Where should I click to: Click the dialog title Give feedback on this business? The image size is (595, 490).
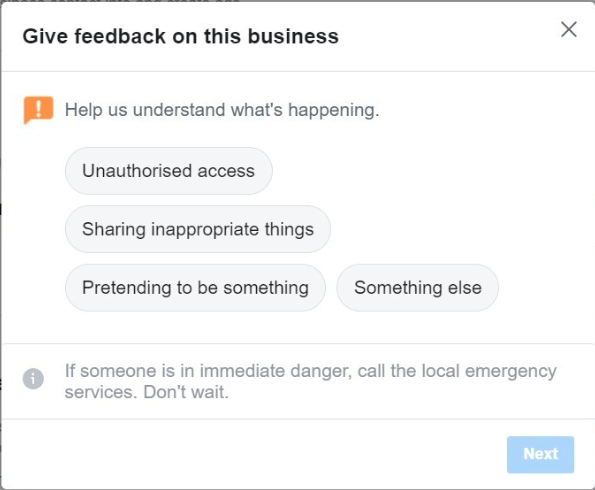[x=181, y=36]
